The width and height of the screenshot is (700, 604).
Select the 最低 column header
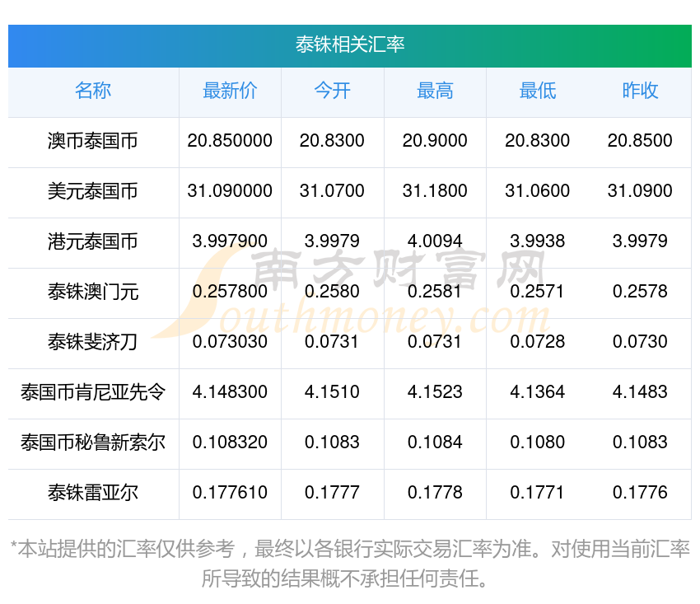537,91
